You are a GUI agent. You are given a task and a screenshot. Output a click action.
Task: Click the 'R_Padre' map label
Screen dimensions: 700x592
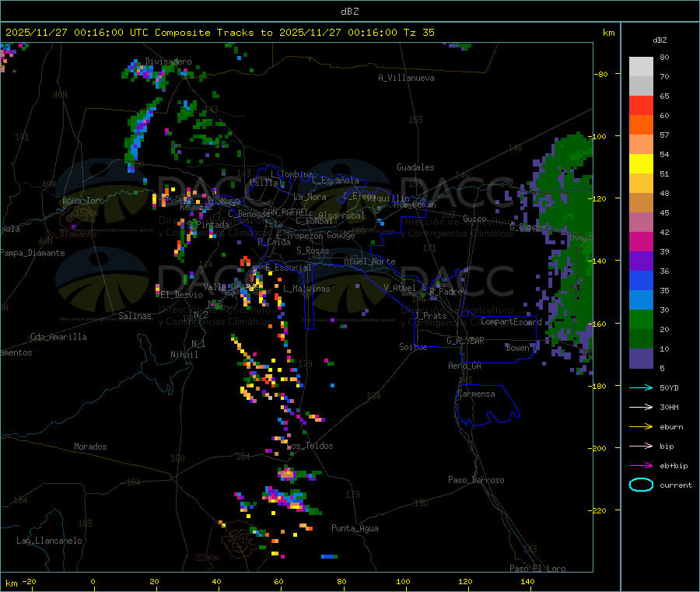point(446,292)
